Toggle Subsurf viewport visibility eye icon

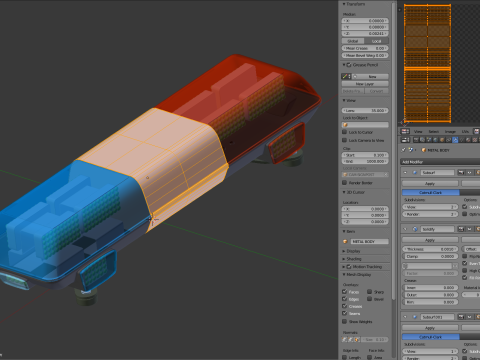469,172
